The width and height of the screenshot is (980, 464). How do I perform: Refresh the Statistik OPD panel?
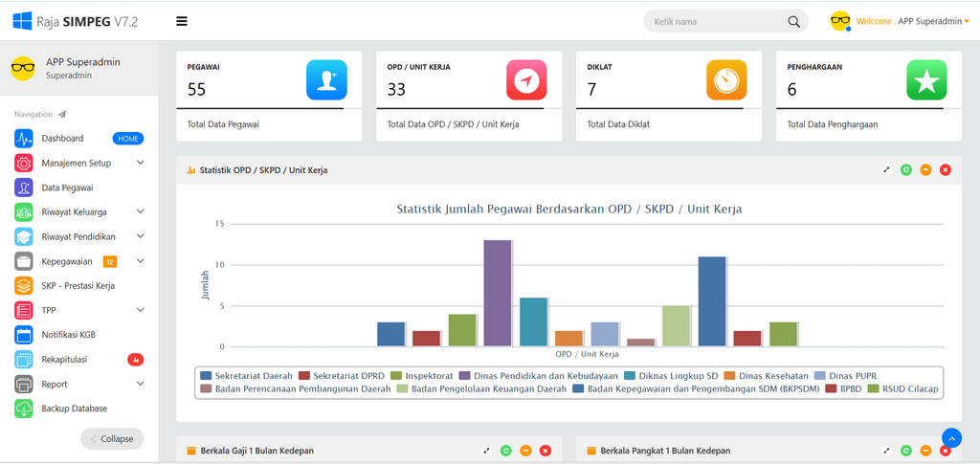906,170
